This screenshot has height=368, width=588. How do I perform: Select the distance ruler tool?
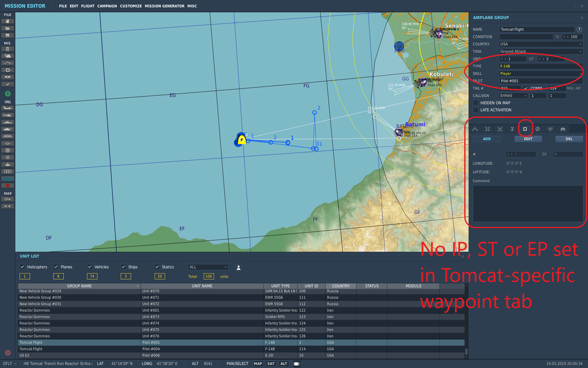click(8, 206)
